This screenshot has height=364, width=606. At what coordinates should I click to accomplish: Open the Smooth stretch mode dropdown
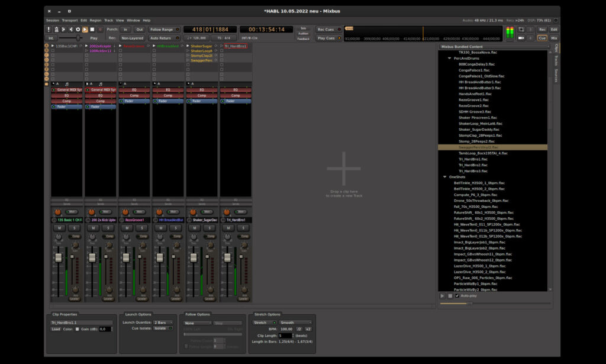(x=296, y=323)
